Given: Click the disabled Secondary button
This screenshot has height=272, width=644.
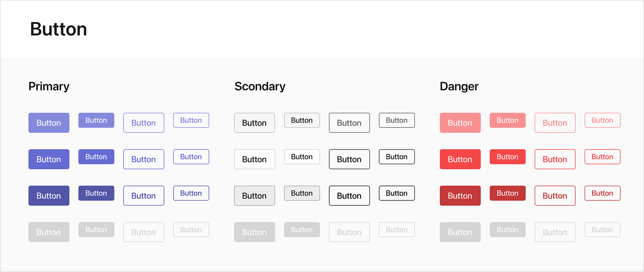Looking at the screenshot, I should (x=255, y=232).
